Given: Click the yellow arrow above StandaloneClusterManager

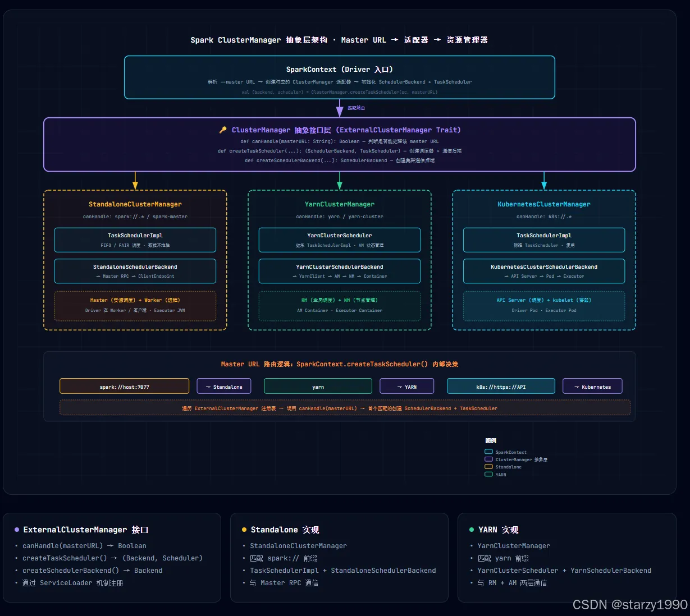Looking at the screenshot, I should [x=135, y=181].
